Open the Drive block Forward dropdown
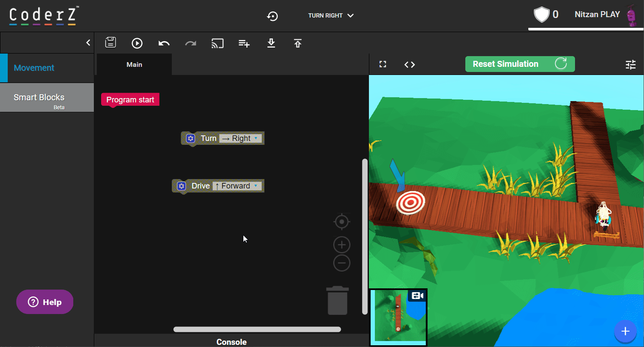This screenshot has width=644, height=347. pos(237,186)
